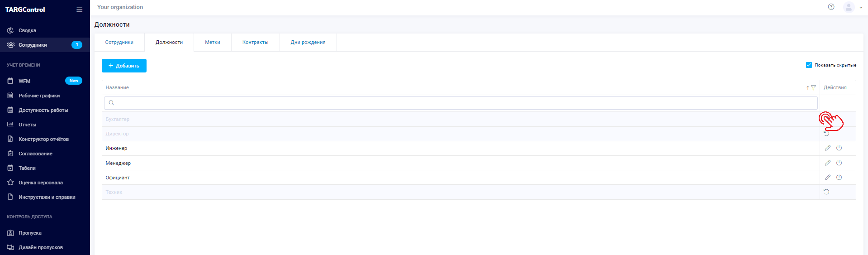This screenshot has width=868, height=255.
Task: Click the Сотрудники notification badge
Action: click(x=77, y=45)
